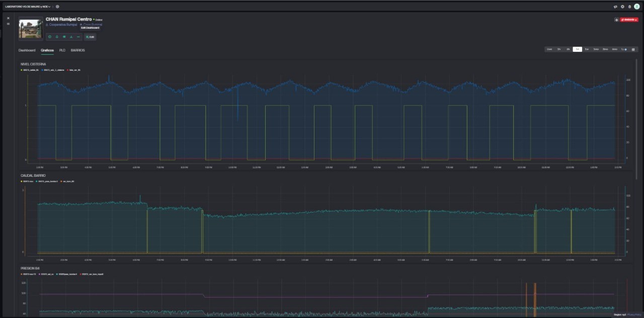Click the device thumbnail photo
Viewport: 644px width, 318px height.
(x=31, y=29)
